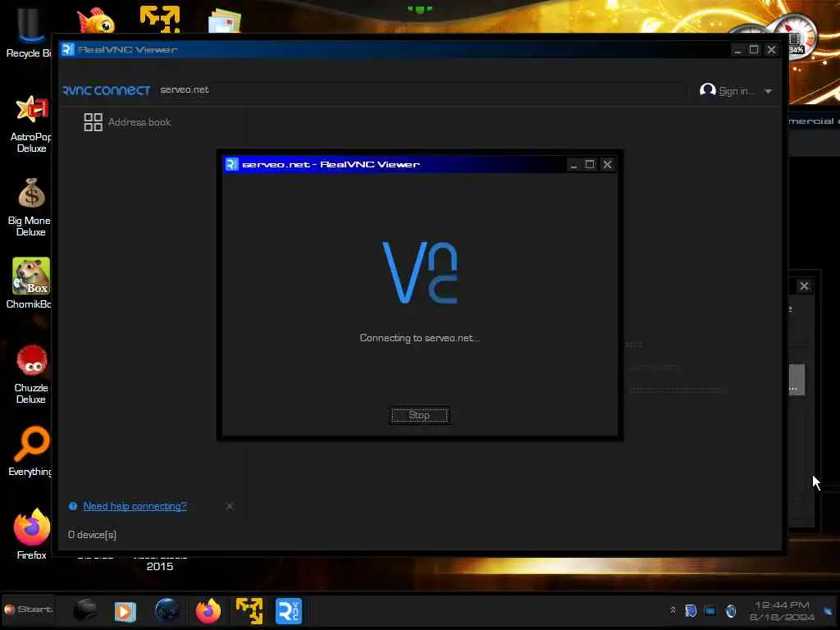
Task: Open the globe browser taskbar icon
Action: 167,610
